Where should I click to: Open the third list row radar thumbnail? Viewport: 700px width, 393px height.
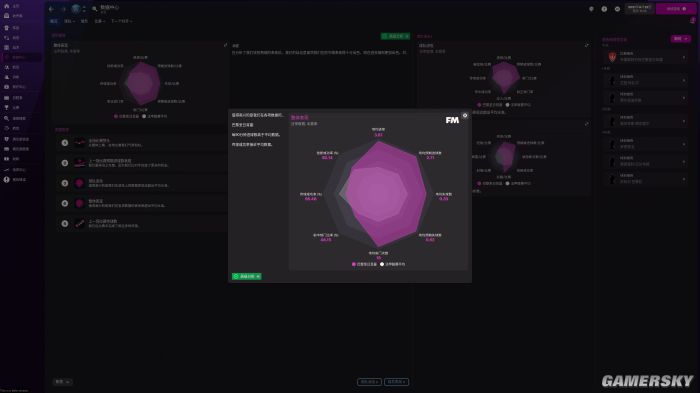[x=79, y=183]
